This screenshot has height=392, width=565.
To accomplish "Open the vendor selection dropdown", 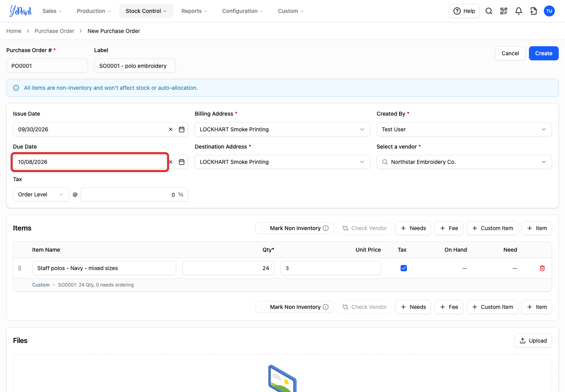I will click(x=464, y=162).
